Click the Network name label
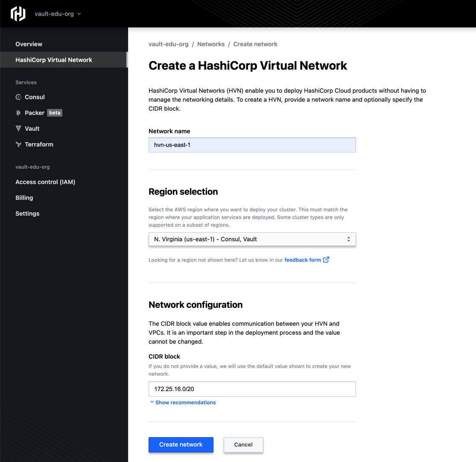This screenshot has height=462, width=476. point(169,131)
